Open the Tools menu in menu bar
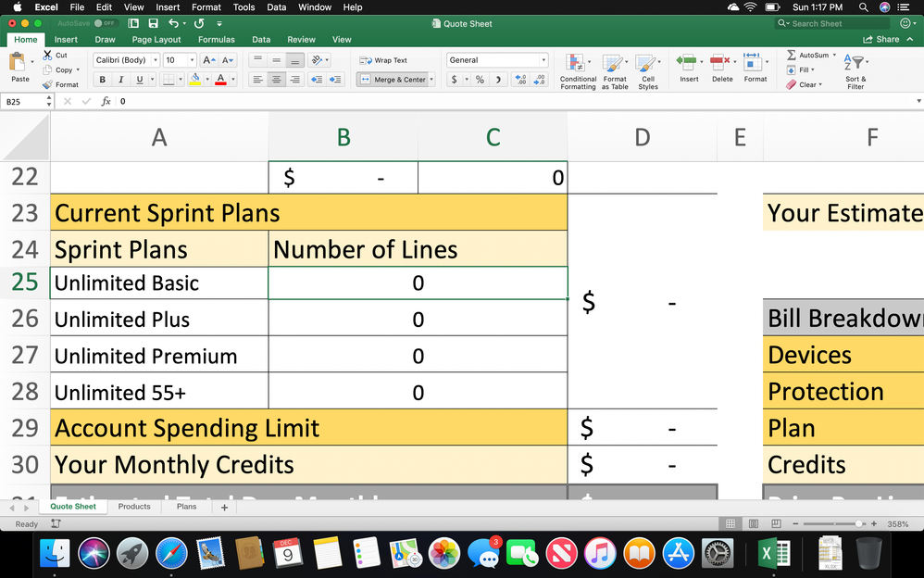Screen dimensions: 924x578 [243, 7]
